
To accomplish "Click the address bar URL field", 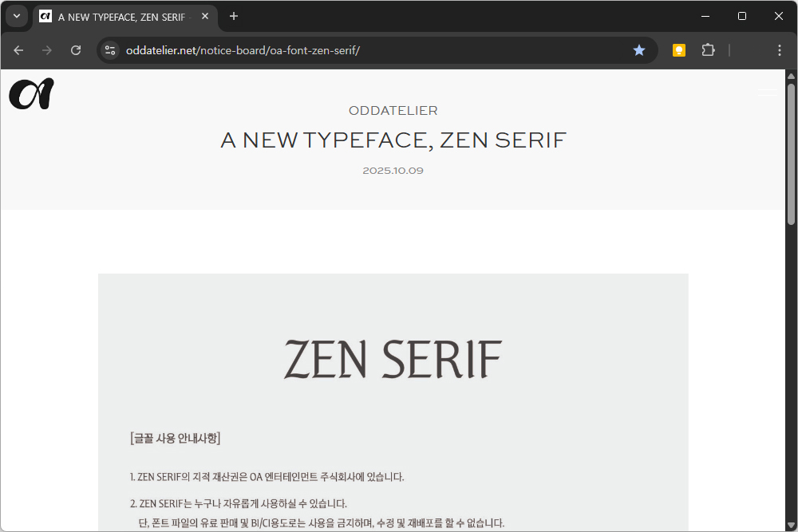I will point(377,50).
